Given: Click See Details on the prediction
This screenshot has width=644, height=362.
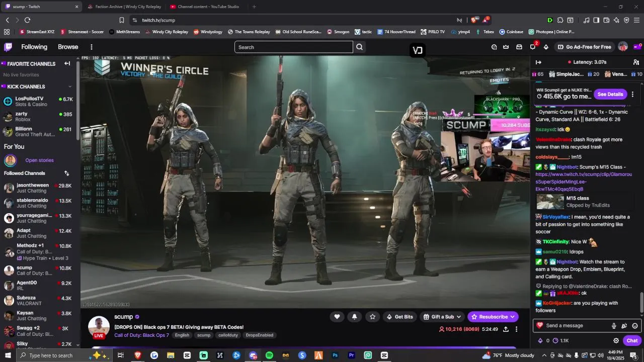Looking at the screenshot, I should 610,94.
